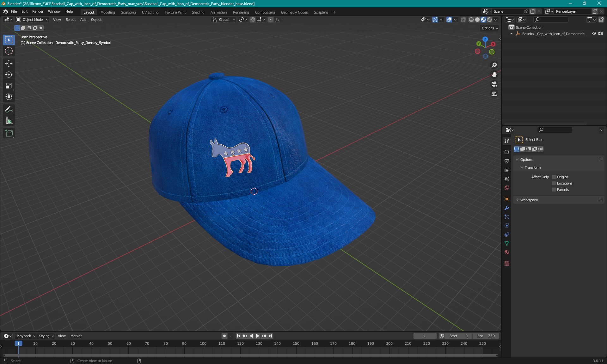Select the Scale tool
The height and width of the screenshot is (364, 607).
[9, 86]
